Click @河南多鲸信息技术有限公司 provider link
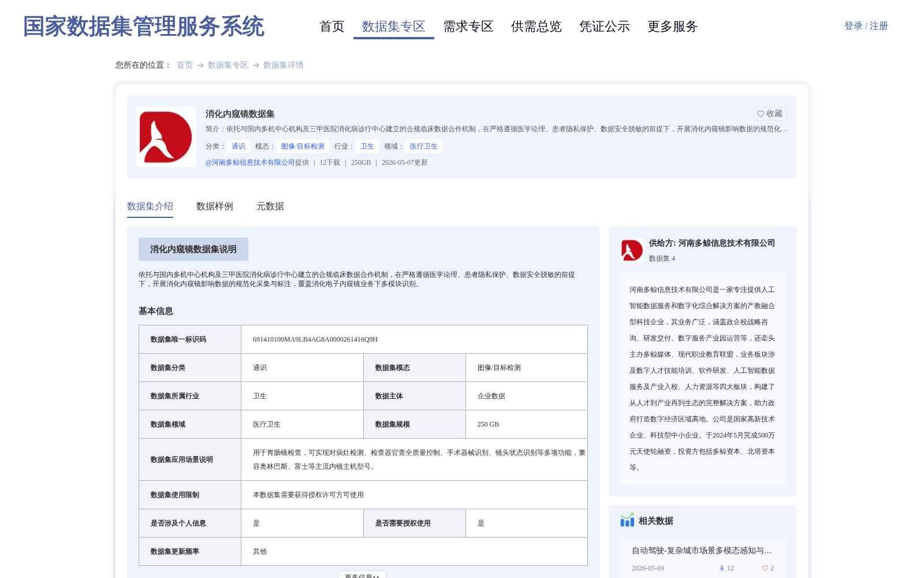The image size is (924, 578). pyautogui.click(x=250, y=162)
